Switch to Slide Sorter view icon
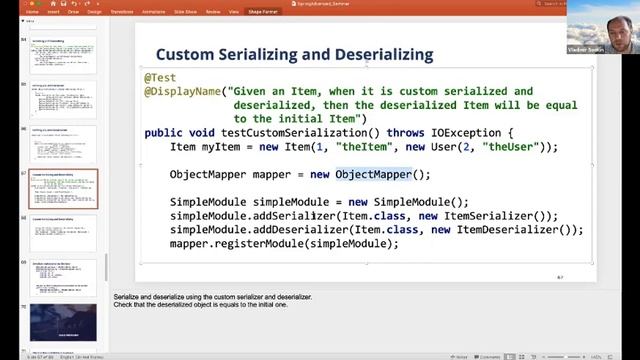640x360 pixels. point(521,357)
